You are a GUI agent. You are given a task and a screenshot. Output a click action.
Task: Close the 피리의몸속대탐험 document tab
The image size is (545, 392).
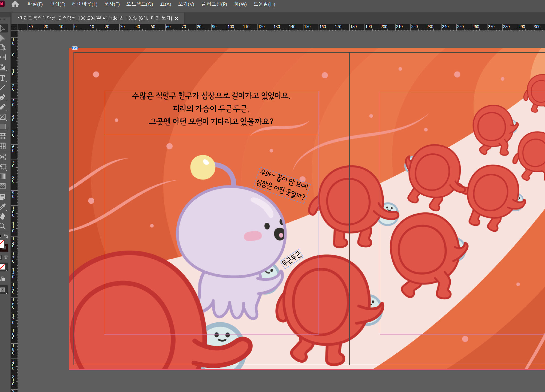177,18
